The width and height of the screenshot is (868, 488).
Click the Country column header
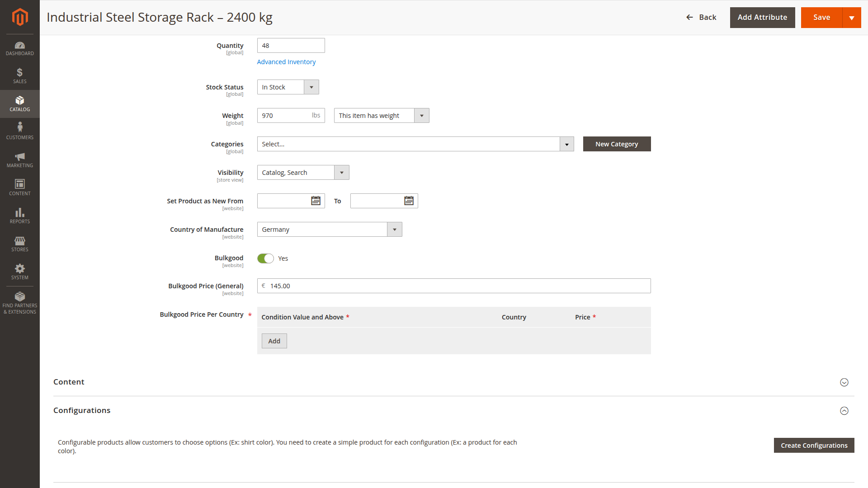coord(514,317)
